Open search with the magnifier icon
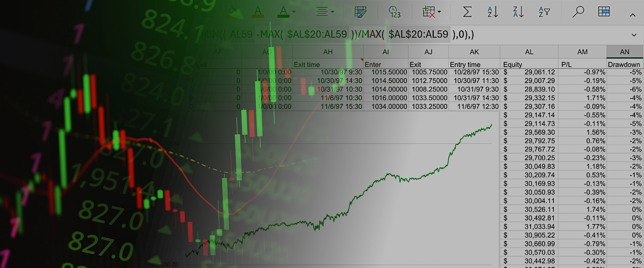644x268 pixels. [578, 12]
